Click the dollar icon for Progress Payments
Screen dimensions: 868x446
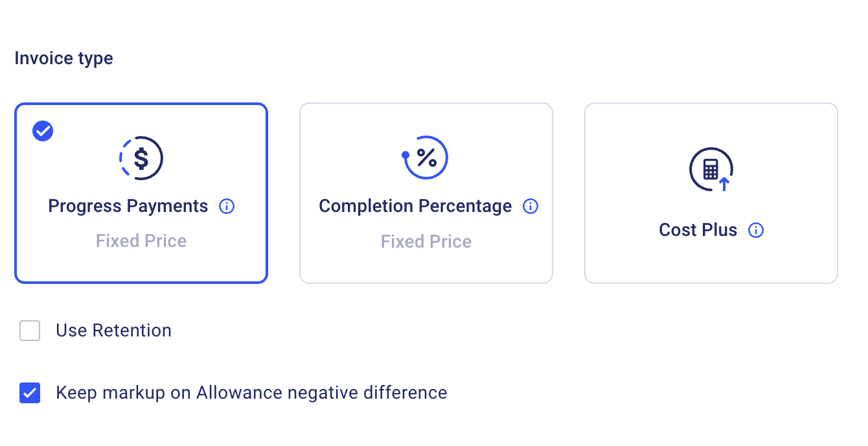pos(141,158)
